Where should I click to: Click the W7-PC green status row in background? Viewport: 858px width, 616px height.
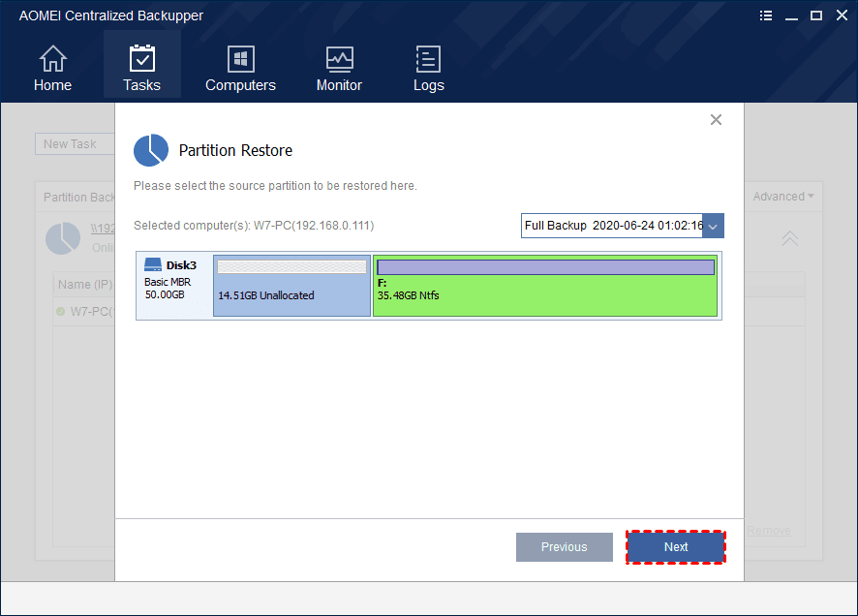(85, 311)
